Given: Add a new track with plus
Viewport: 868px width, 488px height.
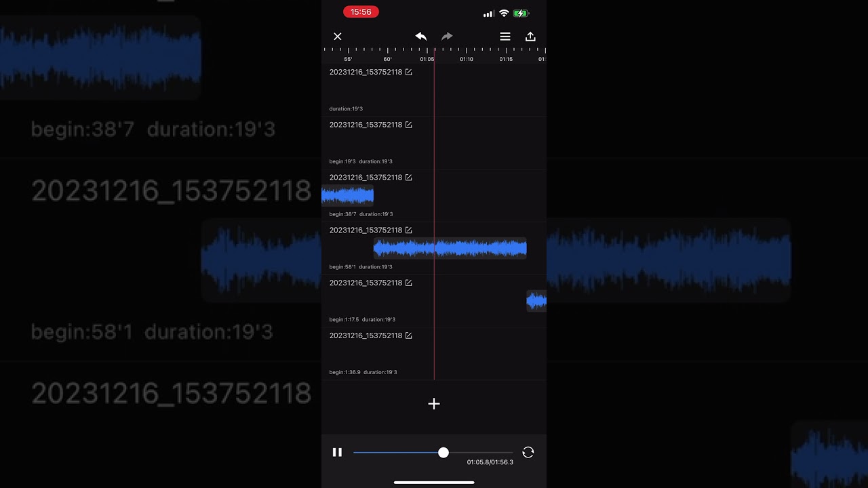Looking at the screenshot, I should coord(434,404).
